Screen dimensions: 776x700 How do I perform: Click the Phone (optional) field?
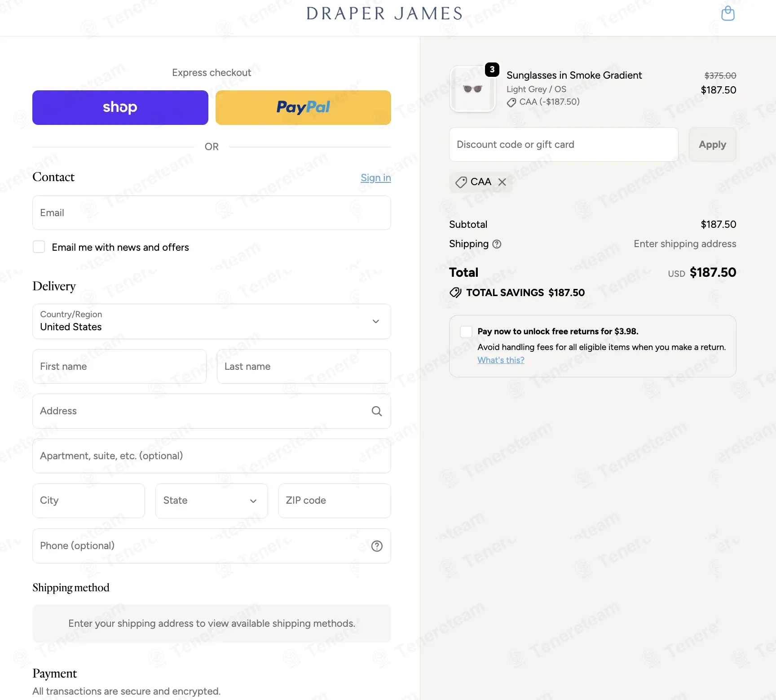coord(212,546)
